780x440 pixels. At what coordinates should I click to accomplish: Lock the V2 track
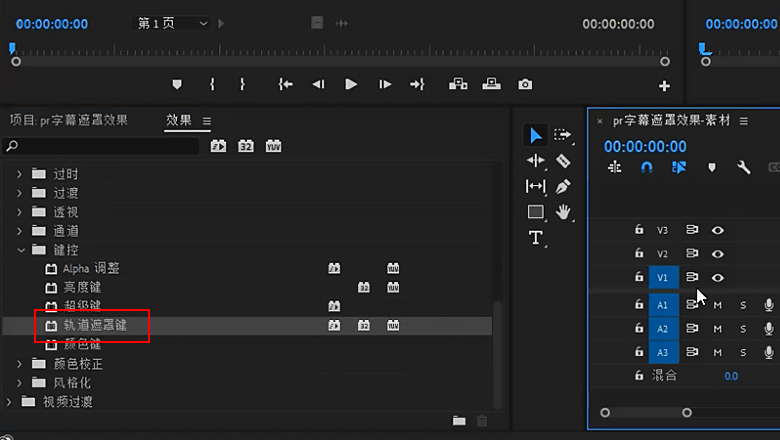pos(639,253)
